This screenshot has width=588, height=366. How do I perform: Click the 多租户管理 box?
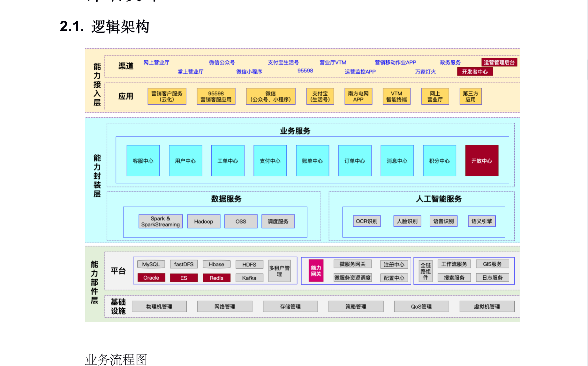[280, 271]
